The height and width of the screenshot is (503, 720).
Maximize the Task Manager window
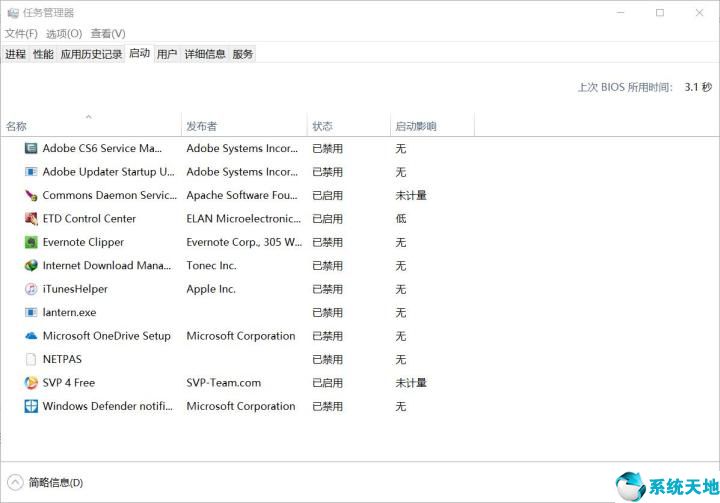(660, 13)
